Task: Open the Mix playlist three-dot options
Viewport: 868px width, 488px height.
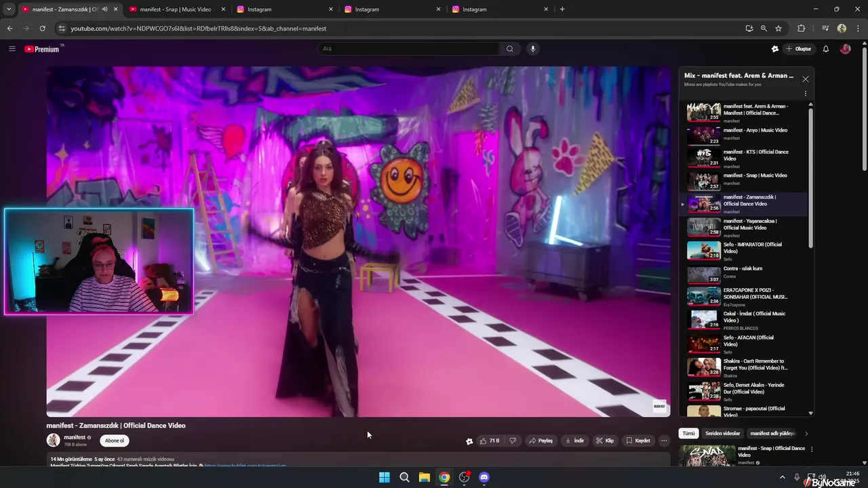Action: tap(806, 94)
